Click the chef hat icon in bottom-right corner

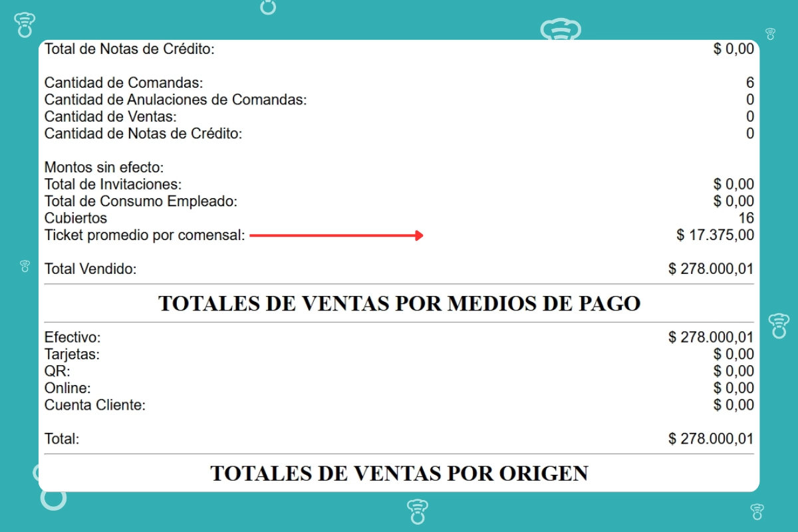pos(757,511)
